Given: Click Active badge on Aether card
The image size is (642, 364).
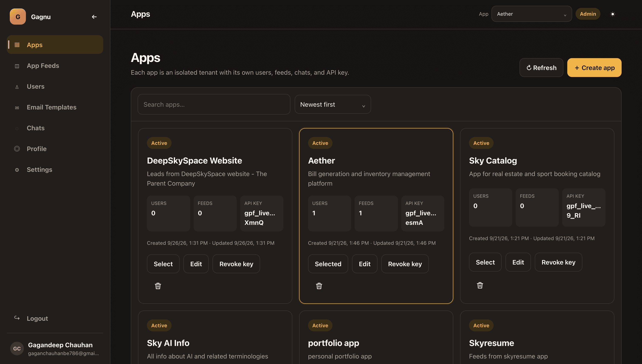Looking at the screenshot, I should tap(320, 143).
